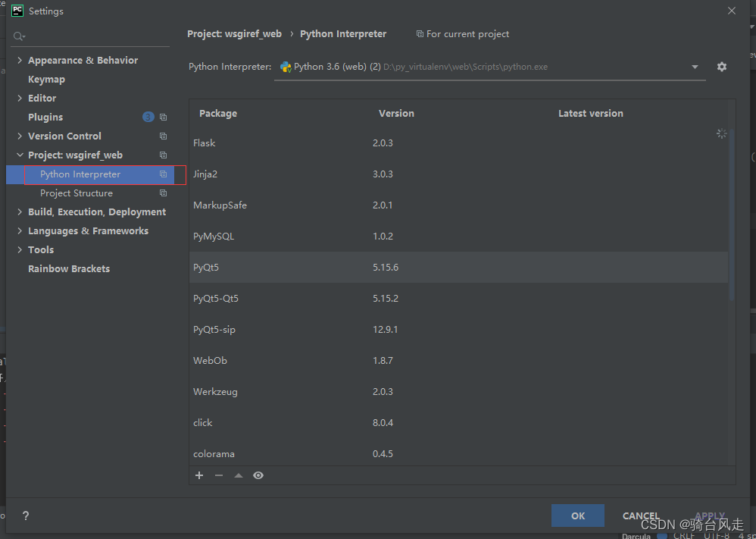Screen dimensions: 756x539
Task: Select the WebOb package row
Action: click(x=458, y=360)
